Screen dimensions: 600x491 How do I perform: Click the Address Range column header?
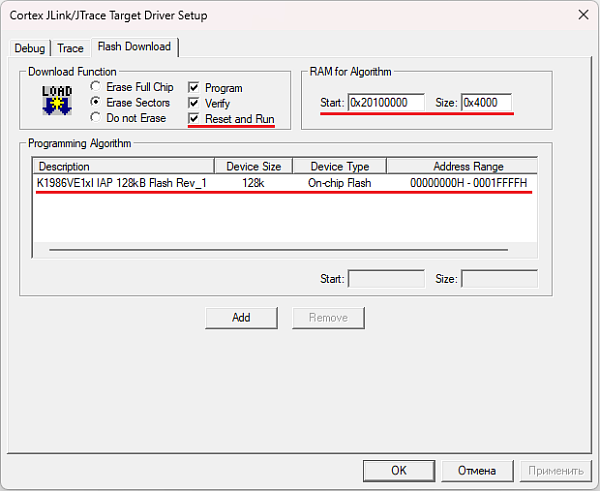467,166
